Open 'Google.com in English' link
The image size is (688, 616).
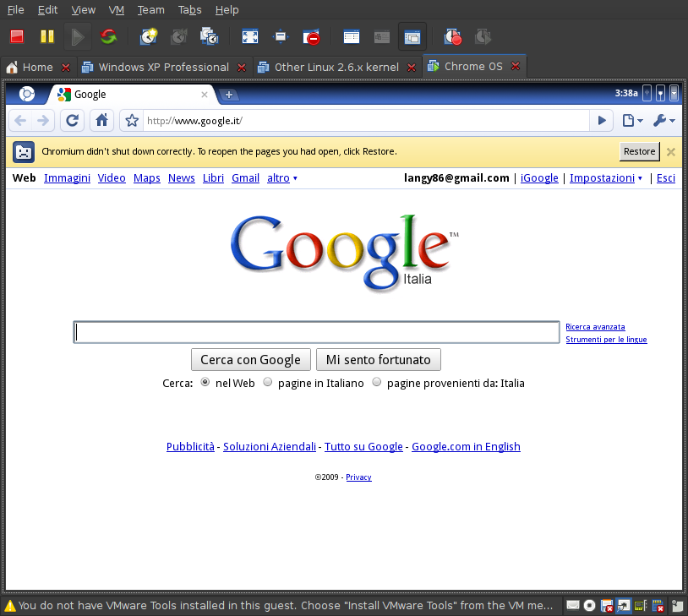(466, 446)
